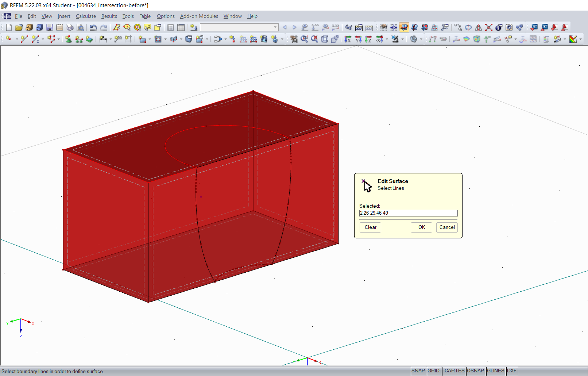This screenshot has height=376, width=588.
Task: Create a new model with blank page icon
Action: click(x=9, y=27)
